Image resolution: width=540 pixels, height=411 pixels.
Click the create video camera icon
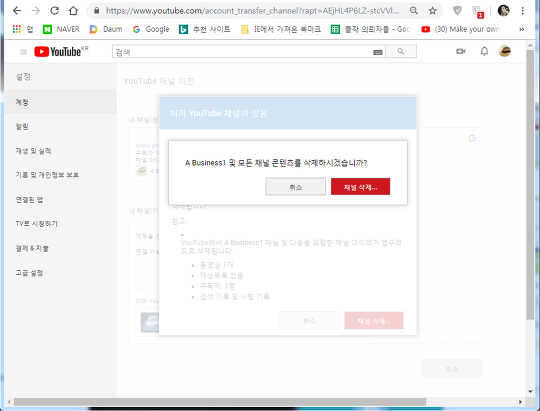pyautogui.click(x=461, y=51)
